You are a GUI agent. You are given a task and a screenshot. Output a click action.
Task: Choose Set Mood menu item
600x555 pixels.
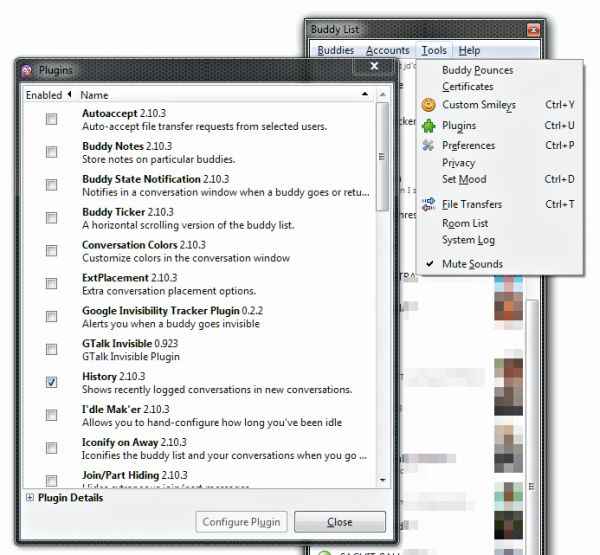[500, 179]
